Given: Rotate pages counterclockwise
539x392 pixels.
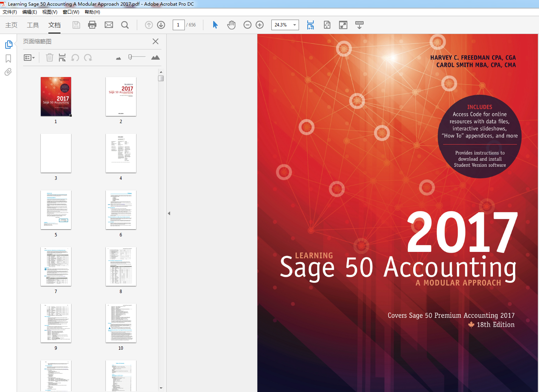Looking at the screenshot, I should click(x=75, y=57).
